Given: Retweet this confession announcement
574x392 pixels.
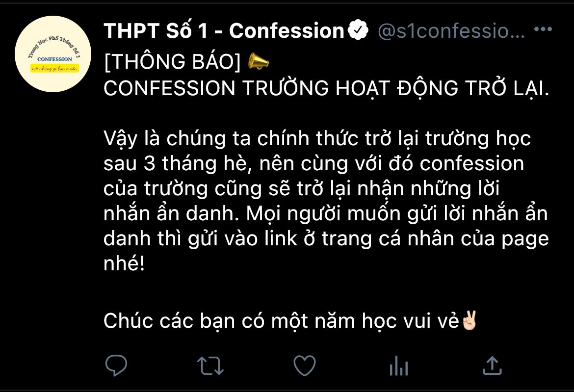Looking at the screenshot, I should coord(210,366).
